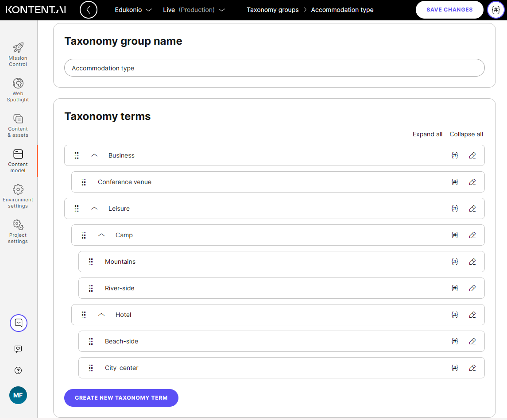Image resolution: width=507 pixels, height=420 pixels.
Task: Click the Kontent.ai help icon
Action: 18,370
